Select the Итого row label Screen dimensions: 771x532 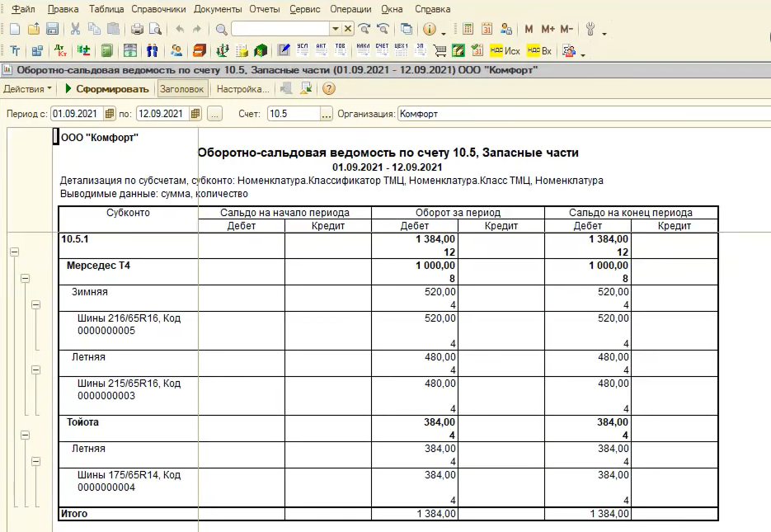click(74, 513)
